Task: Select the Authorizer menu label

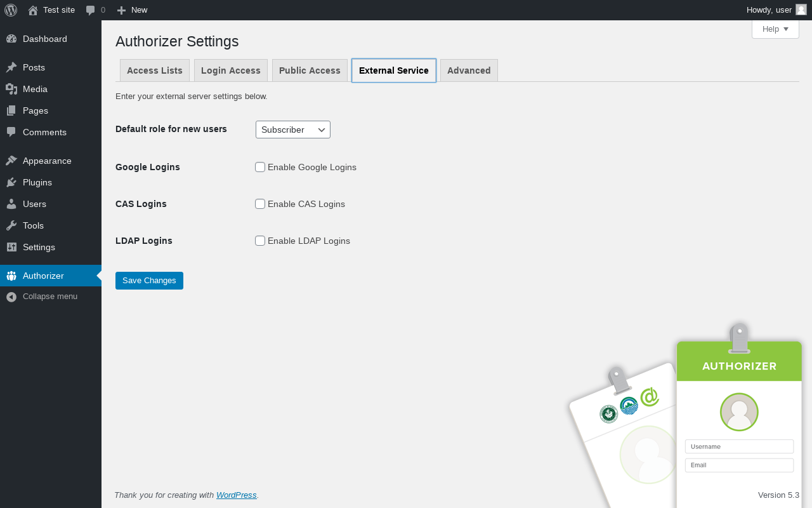Action: click(43, 276)
